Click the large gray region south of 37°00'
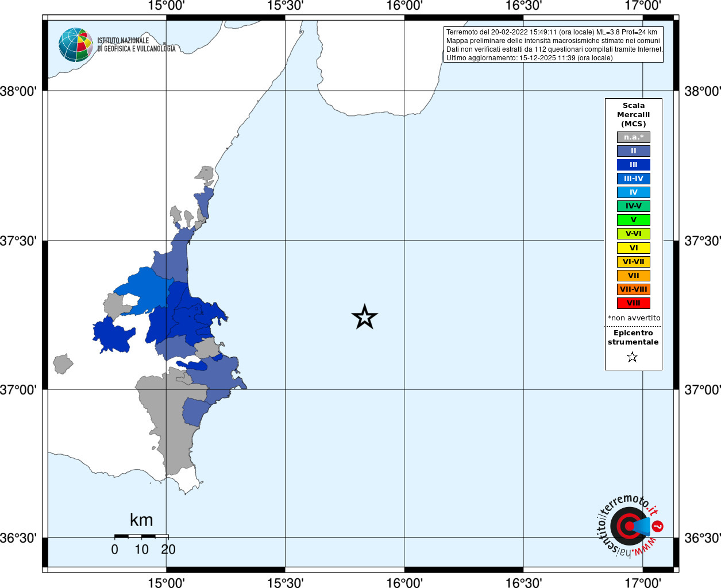The height and width of the screenshot is (588, 721). coord(167,425)
